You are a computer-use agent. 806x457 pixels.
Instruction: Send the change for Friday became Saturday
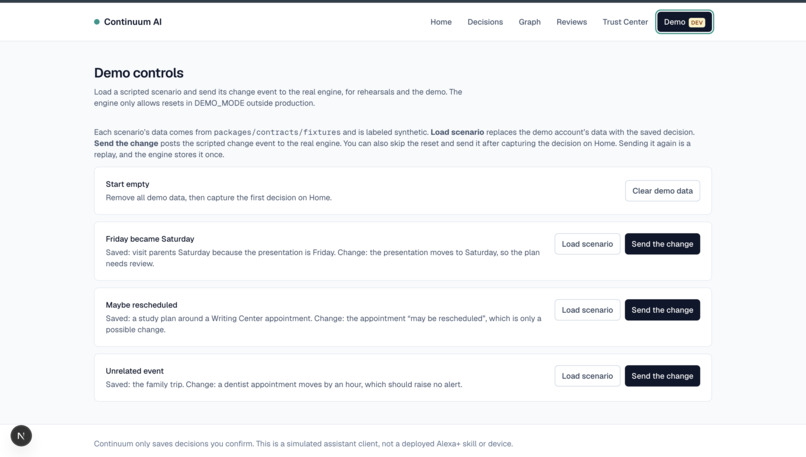(662, 244)
